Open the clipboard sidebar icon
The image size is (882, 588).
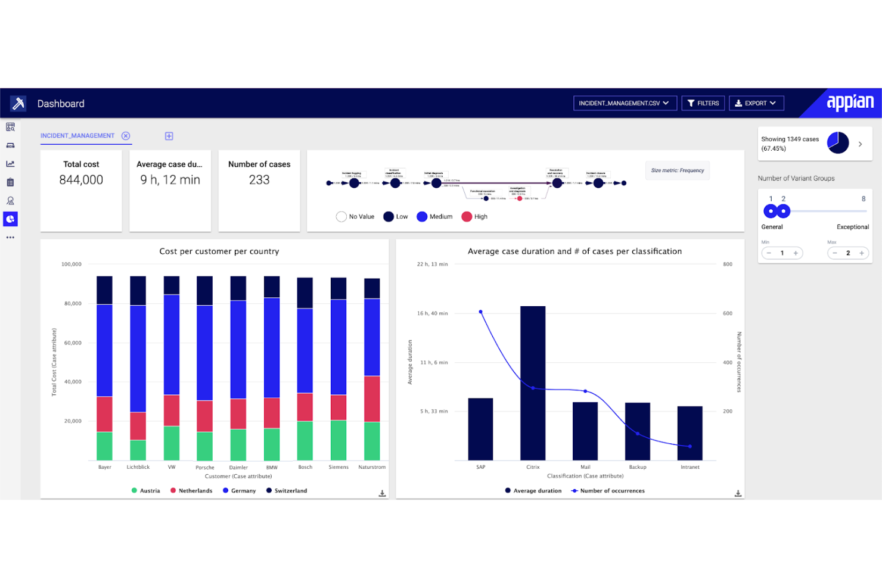10,182
